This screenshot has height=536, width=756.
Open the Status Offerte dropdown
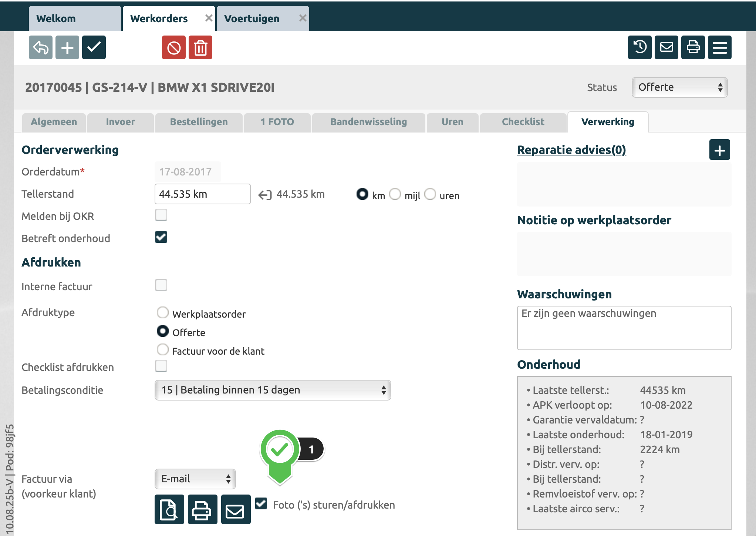click(679, 87)
